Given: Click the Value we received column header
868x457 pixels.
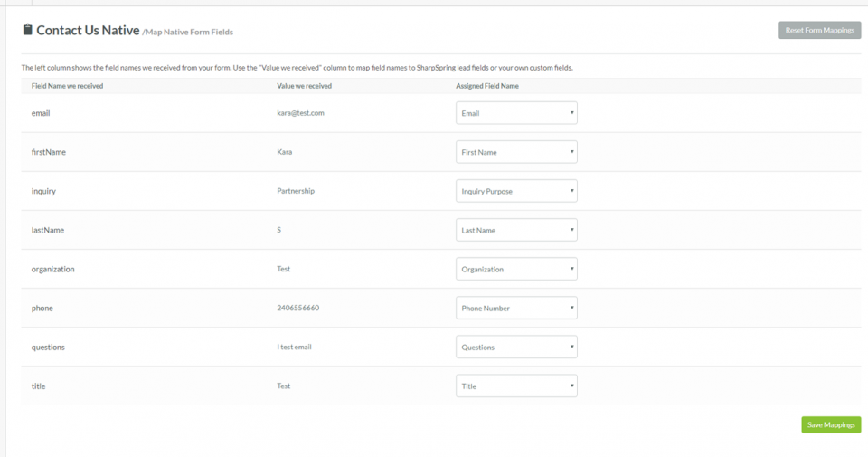Looking at the screenshot, I should click(x=304, y=86).
